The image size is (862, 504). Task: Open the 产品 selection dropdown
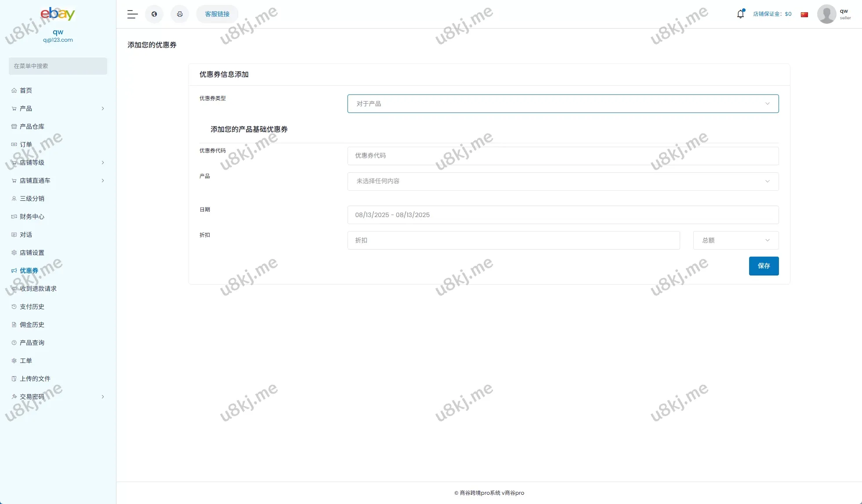pos(563,181)
